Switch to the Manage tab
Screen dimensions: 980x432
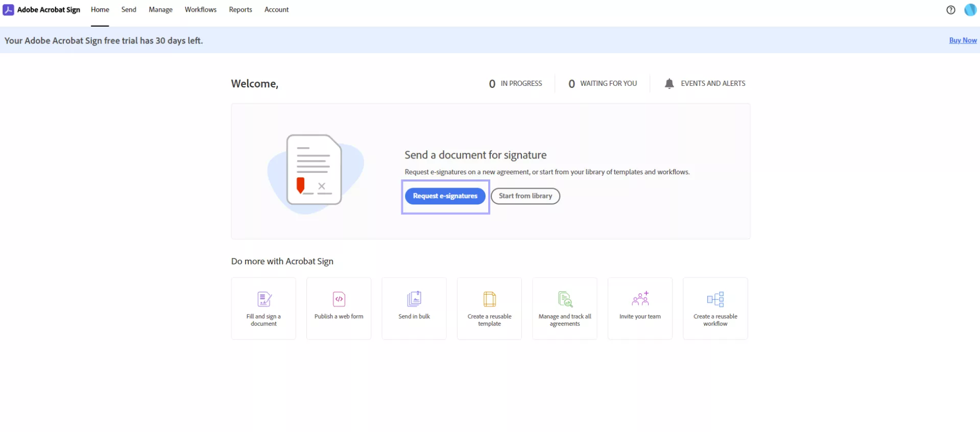tap(160, 10)
